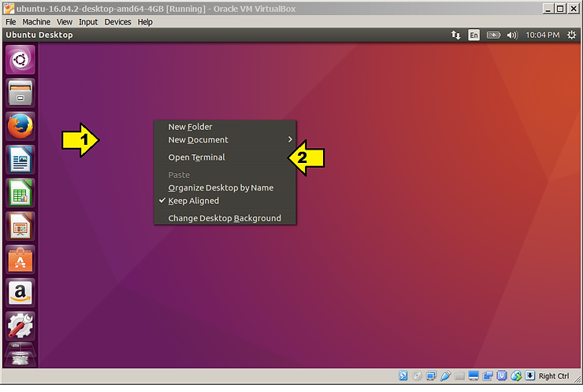
Task: Open the VirtualBox File menu
Action: pos(11,22)
